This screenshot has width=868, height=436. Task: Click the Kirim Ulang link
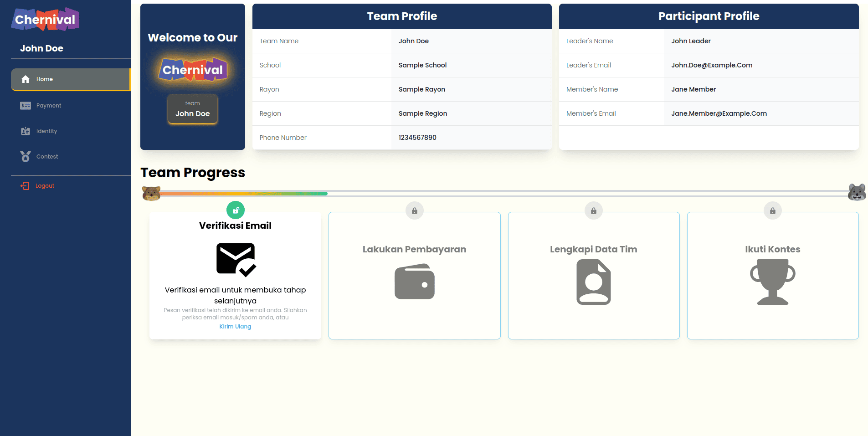click(235, 327)
